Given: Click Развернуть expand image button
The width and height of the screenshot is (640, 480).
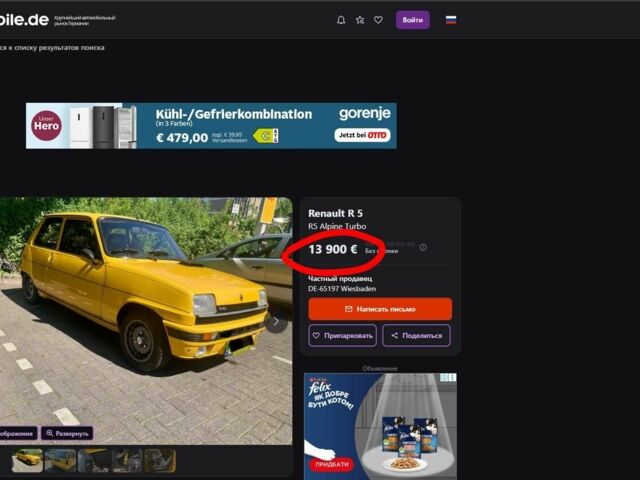Looking at the screenshot, I should [x=67, y=433].
